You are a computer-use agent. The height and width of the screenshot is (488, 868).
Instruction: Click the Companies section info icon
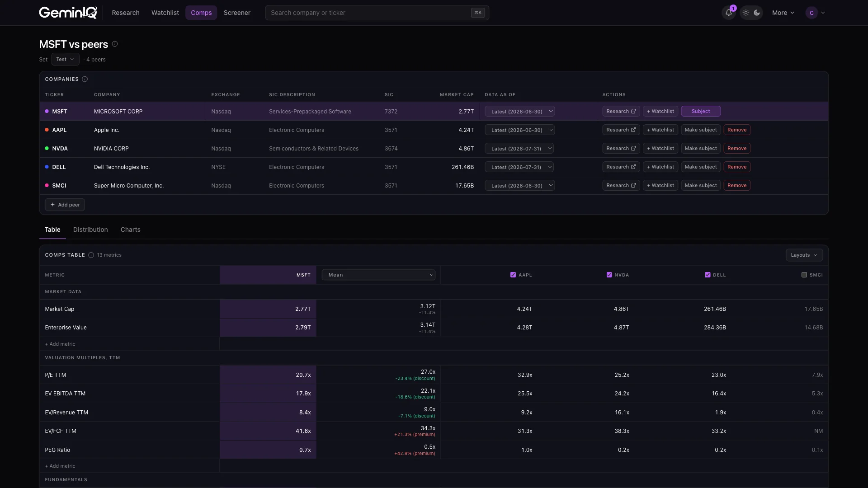coord(85,79)
